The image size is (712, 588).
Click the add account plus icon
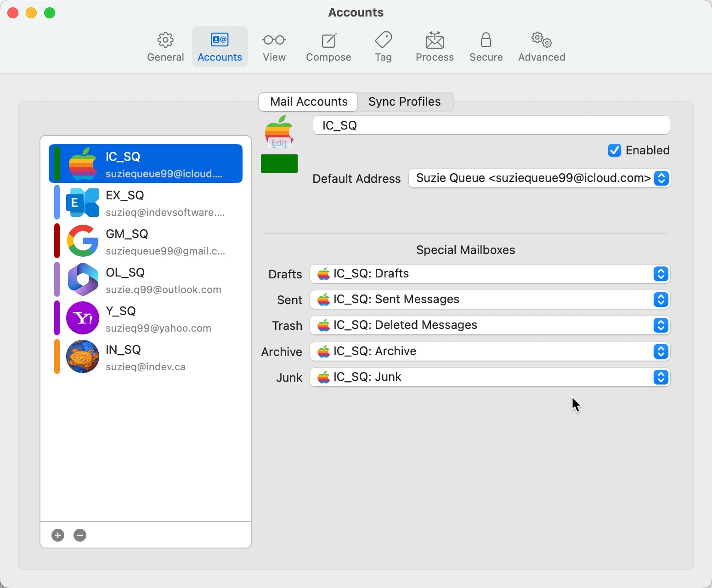[58, 535]
